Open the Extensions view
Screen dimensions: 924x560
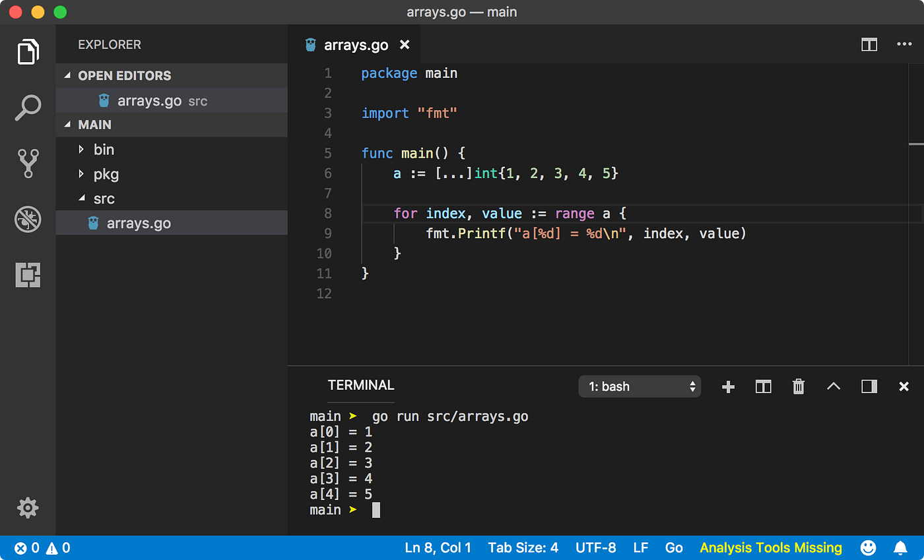click(28, 275)
